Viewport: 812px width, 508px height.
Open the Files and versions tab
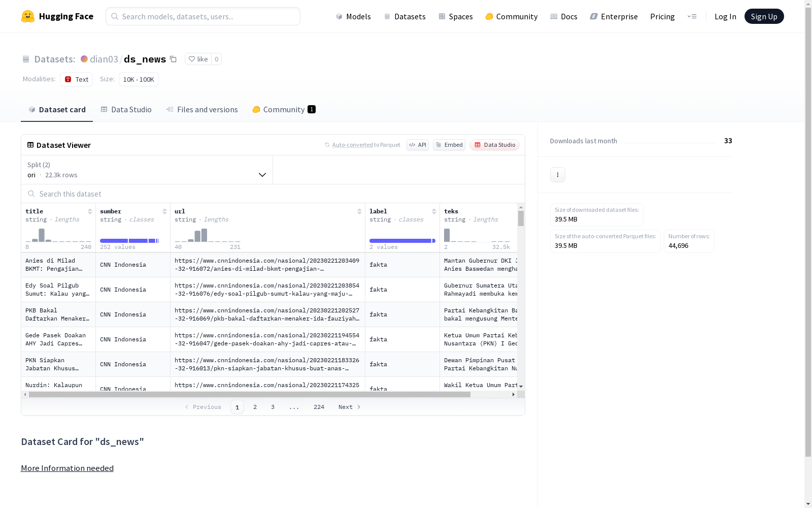tap(202, 110)
